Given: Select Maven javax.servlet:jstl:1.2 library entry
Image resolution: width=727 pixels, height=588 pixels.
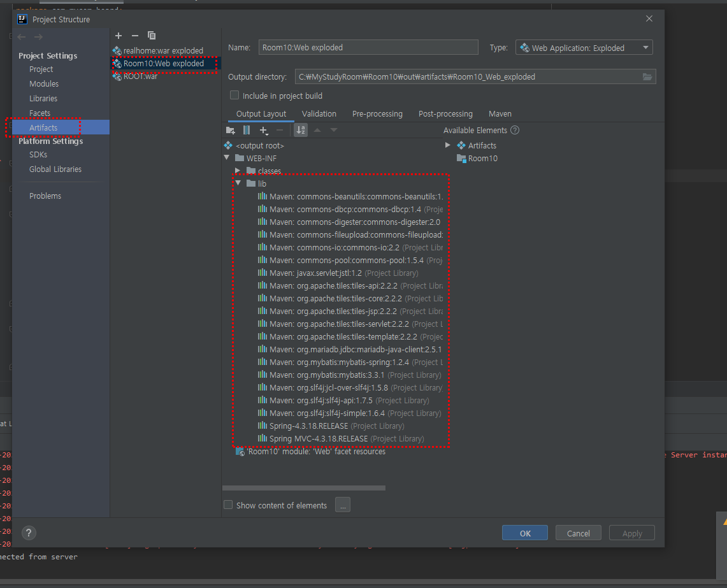Looking at the screenshot, I should tap(338, 273).
